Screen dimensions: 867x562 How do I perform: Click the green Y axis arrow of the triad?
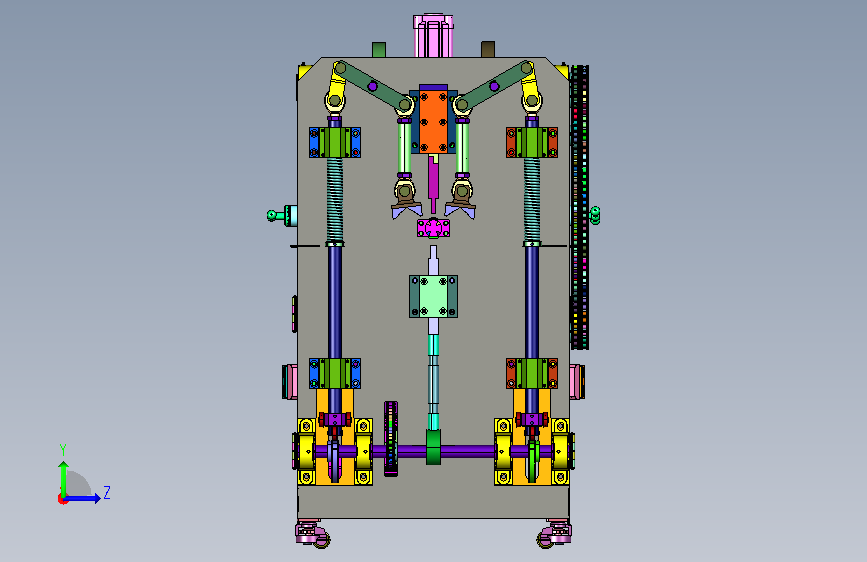pyautogui.click(x=64, y=477)
